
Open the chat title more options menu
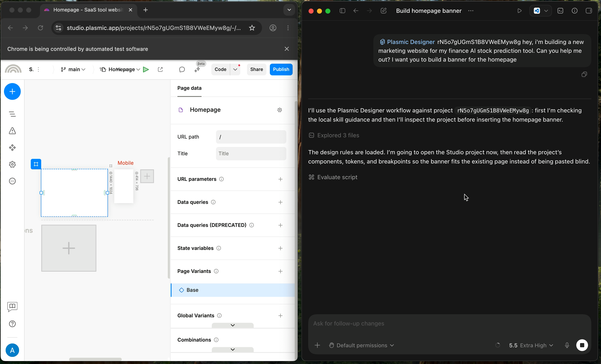pos(471,11)
